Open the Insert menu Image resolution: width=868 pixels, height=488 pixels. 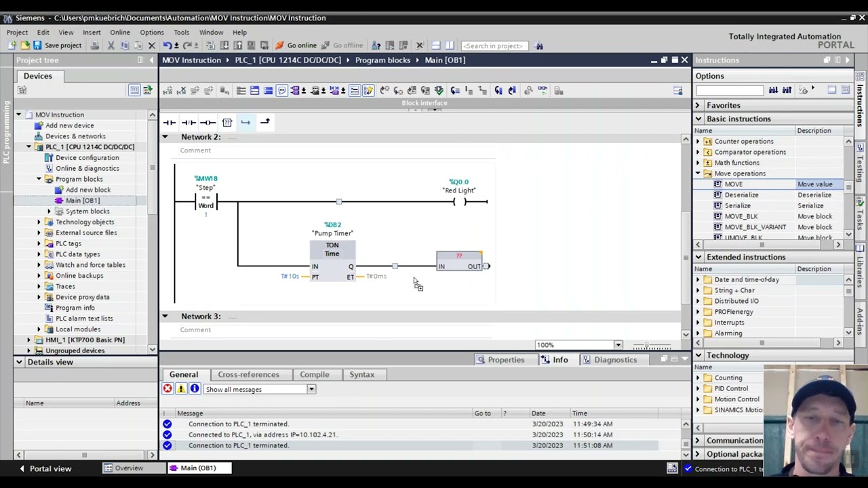92,33
